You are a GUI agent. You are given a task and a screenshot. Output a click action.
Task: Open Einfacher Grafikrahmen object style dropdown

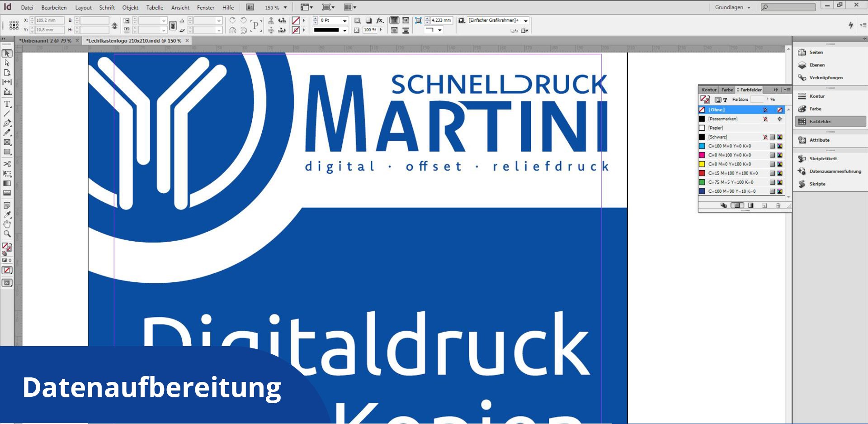click(526, 21)
